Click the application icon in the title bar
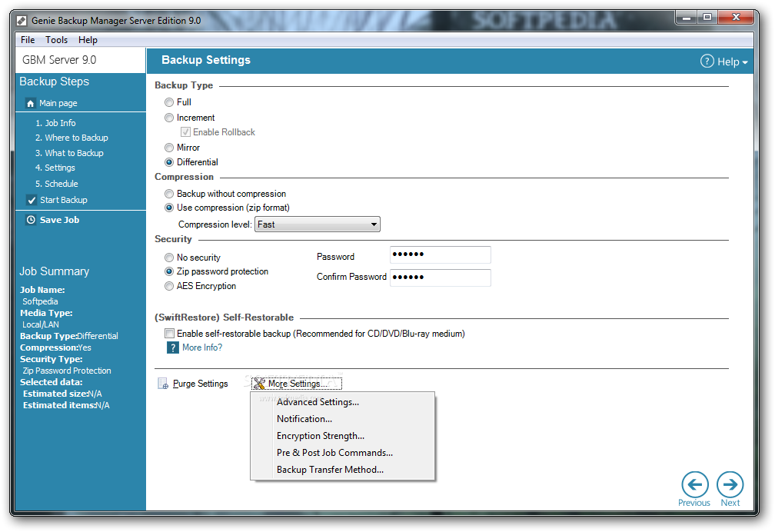The height and width of the screenshot is (532, 775). pyautogui.click(x=22, y=21)
